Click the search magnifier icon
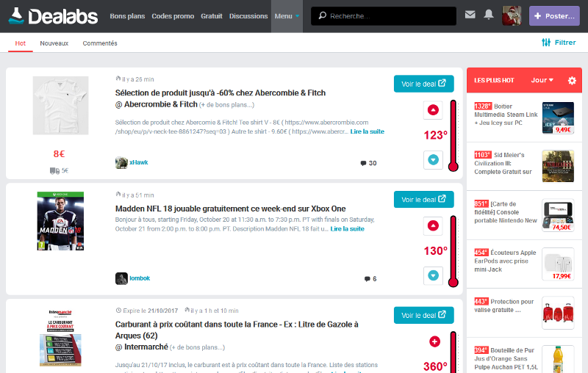Screen dimensions: 588x373 coord(322,15)
